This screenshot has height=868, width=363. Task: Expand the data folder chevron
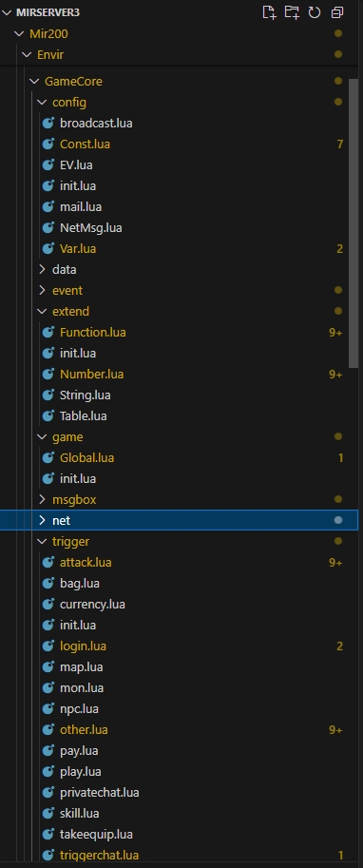click(x=42, y=270)
